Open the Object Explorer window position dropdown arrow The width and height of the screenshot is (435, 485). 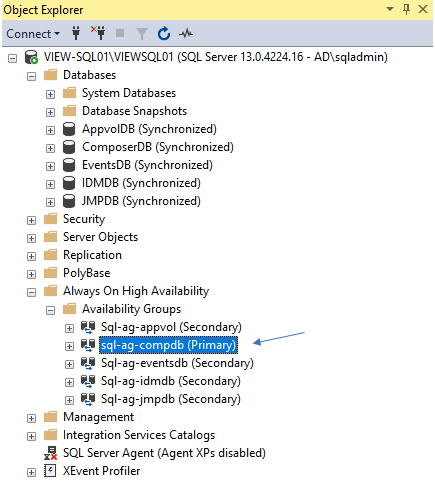390,9
